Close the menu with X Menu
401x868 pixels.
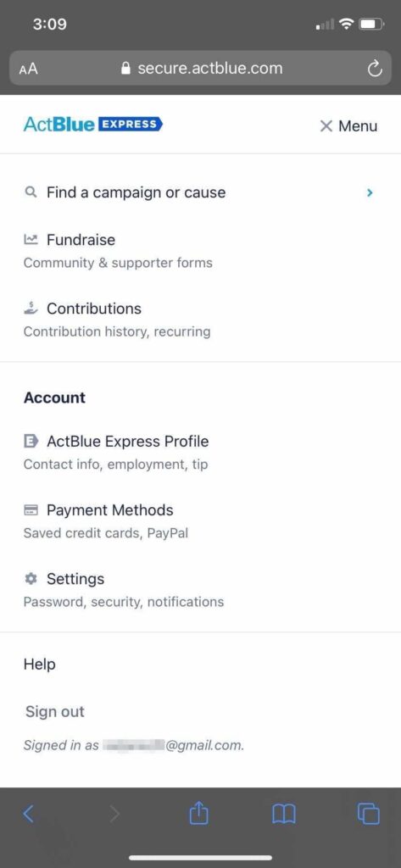pos(348,126)
